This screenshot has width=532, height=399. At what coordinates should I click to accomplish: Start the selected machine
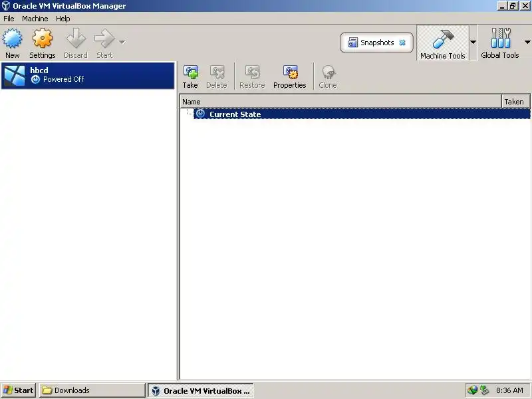click(x=104, y=39)
